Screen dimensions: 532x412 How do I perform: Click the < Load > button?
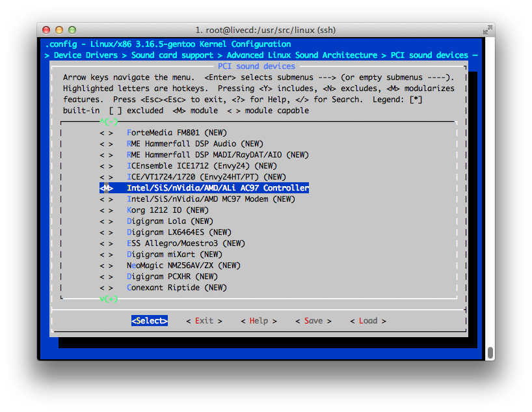[368, 321]
